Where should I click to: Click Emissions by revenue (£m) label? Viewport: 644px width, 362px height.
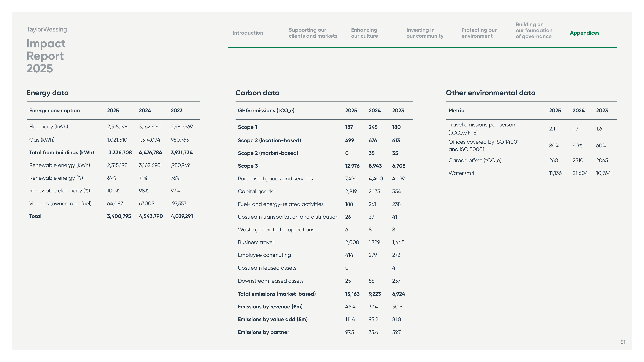click(x=270, y=306)
